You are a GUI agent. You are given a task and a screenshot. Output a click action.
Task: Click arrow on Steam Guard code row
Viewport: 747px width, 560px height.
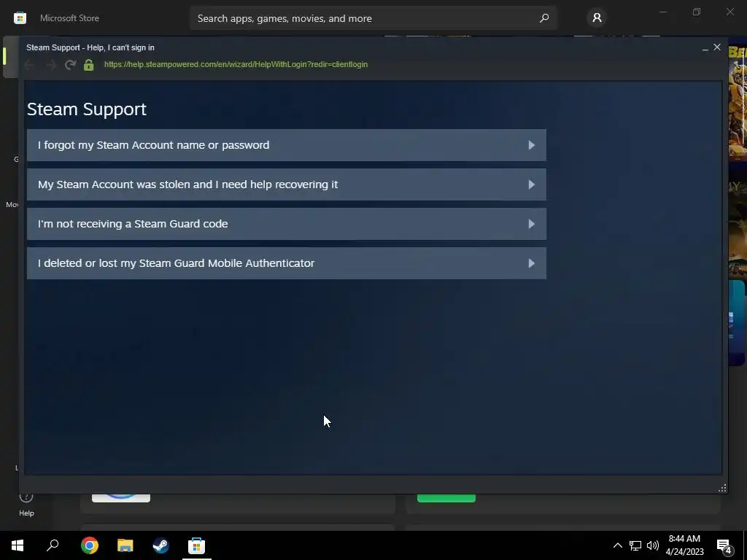click(x=532, y=224)
